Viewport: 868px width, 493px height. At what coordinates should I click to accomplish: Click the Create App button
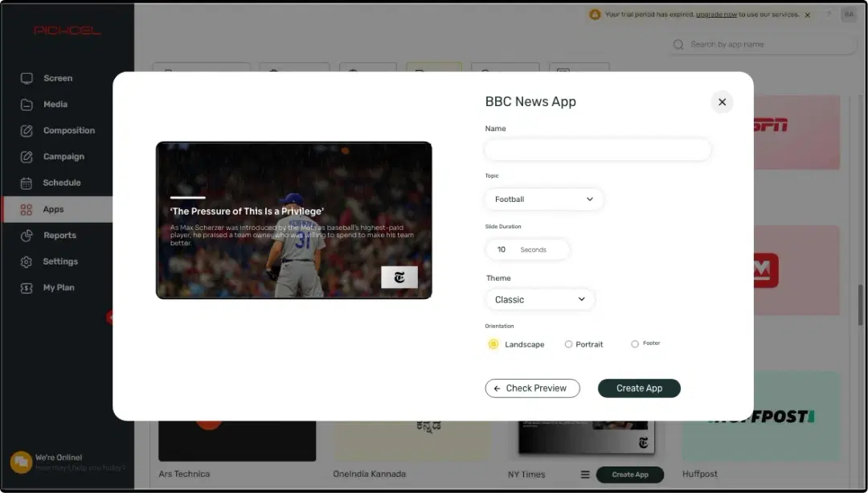[x=639, y=388]
